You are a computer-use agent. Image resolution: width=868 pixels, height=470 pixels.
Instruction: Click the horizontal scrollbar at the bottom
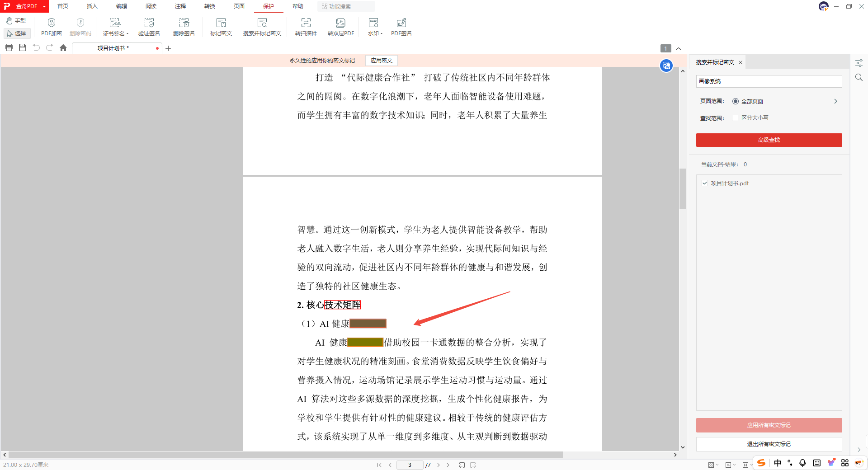[x=285, y=455]
